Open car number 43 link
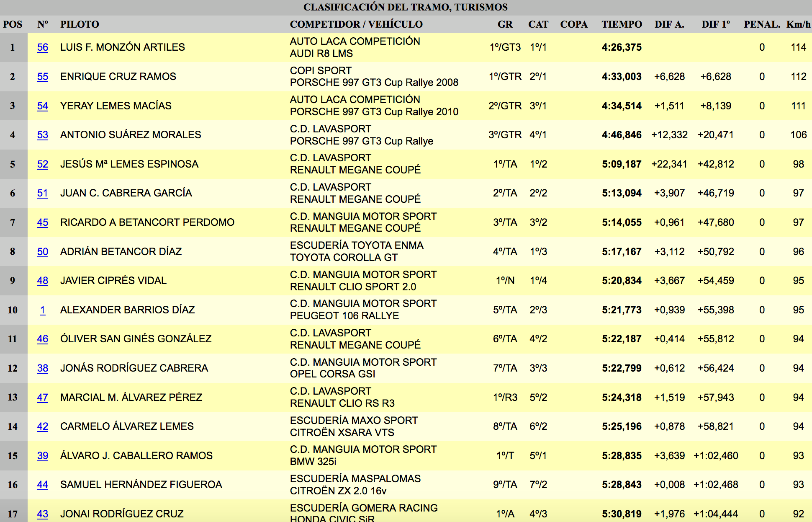This screenshot has height=522, width=812. 42,514
